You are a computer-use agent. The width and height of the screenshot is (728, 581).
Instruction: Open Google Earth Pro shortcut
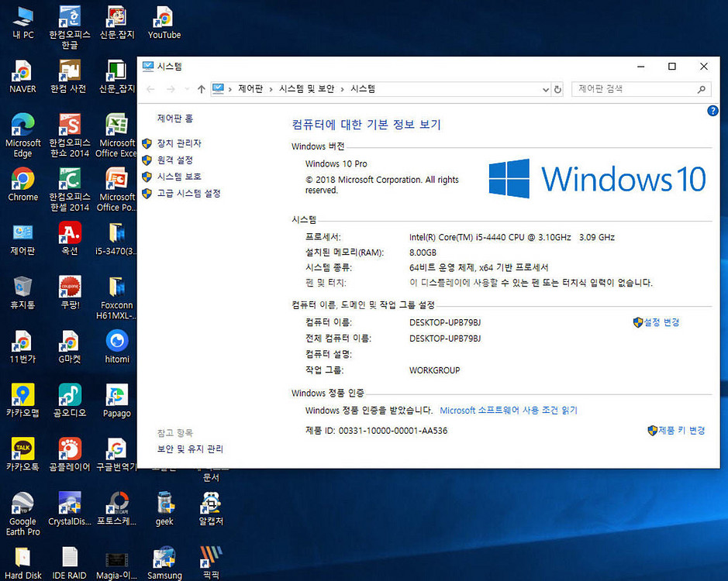22,514
